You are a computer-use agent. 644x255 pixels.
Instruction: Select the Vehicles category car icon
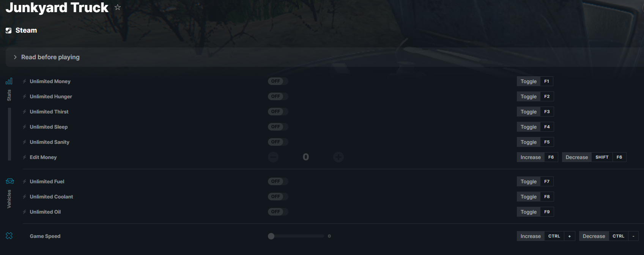pyautogui.click(x=10, y=181)
